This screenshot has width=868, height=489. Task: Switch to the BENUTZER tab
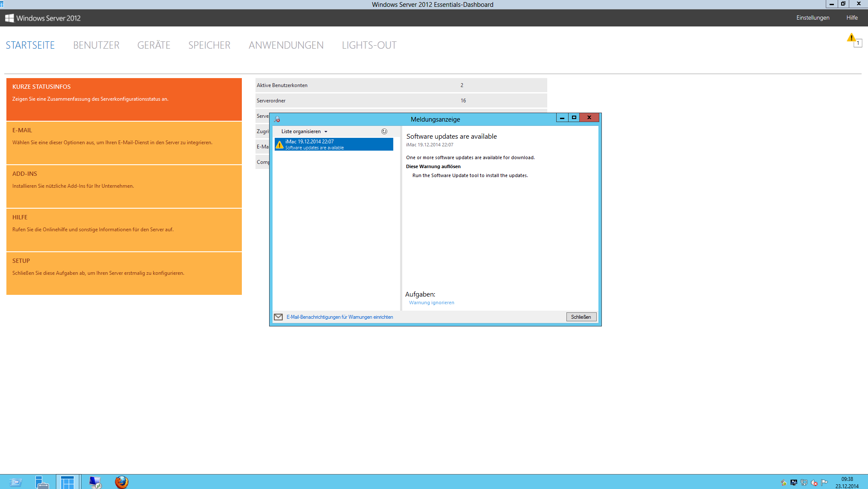[96, 45]
